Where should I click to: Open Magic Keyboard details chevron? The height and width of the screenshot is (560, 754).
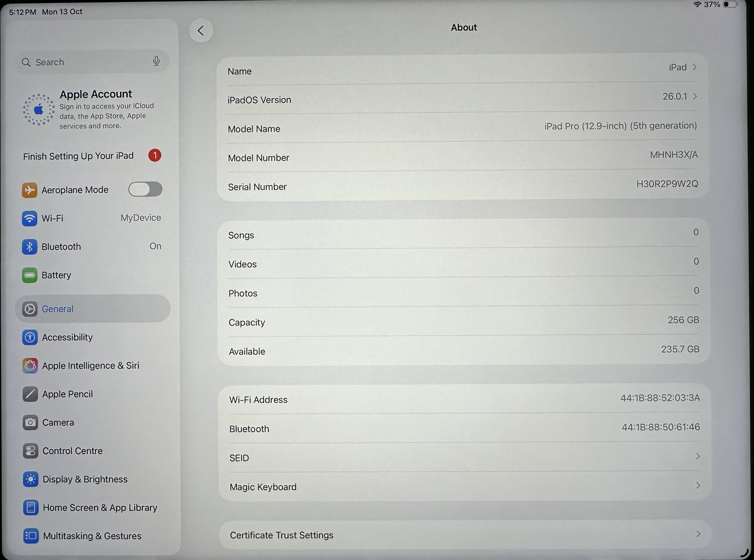point(698,486)
